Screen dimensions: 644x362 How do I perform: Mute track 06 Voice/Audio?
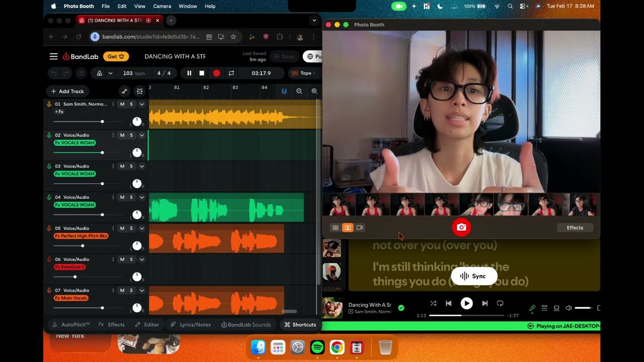click(x=122, y=259)
